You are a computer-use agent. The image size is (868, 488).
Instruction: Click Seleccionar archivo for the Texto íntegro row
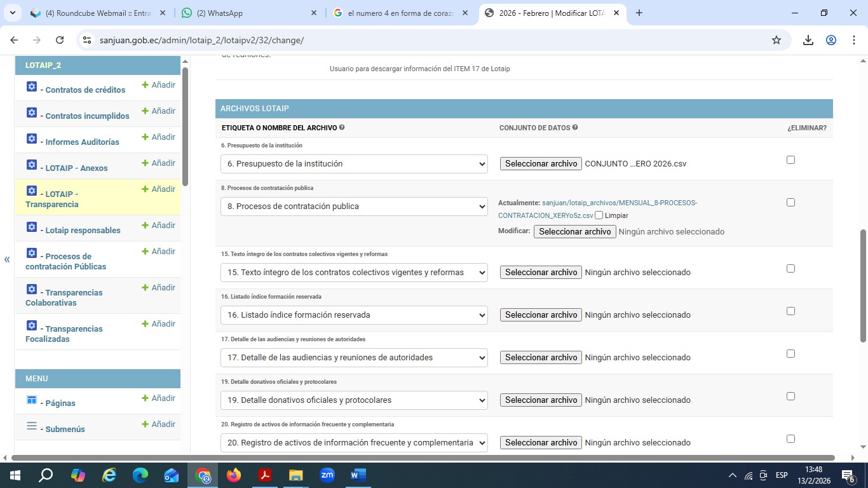pos(541,273)
